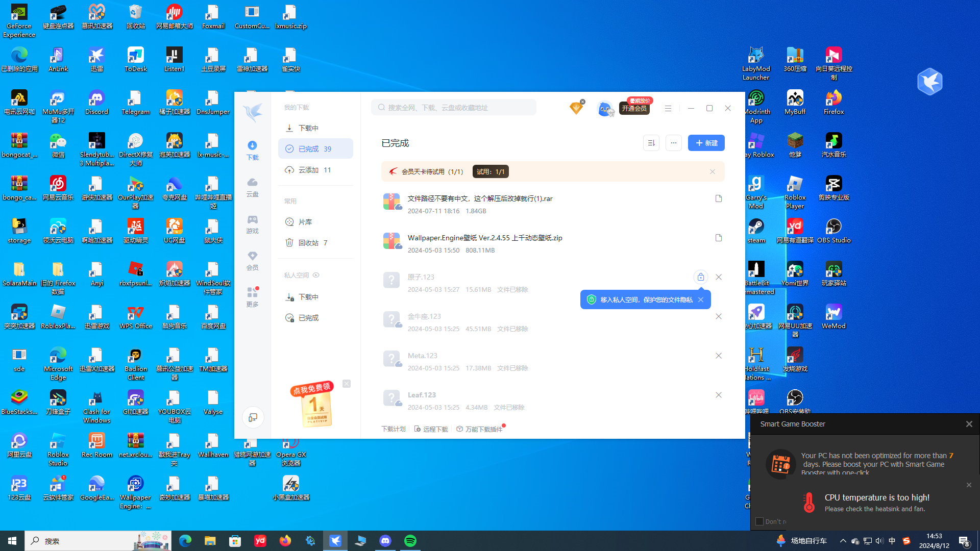Select the 下载中 downloading tab
Viewport: 980px width, 551px height.
(x=308, y=128)
